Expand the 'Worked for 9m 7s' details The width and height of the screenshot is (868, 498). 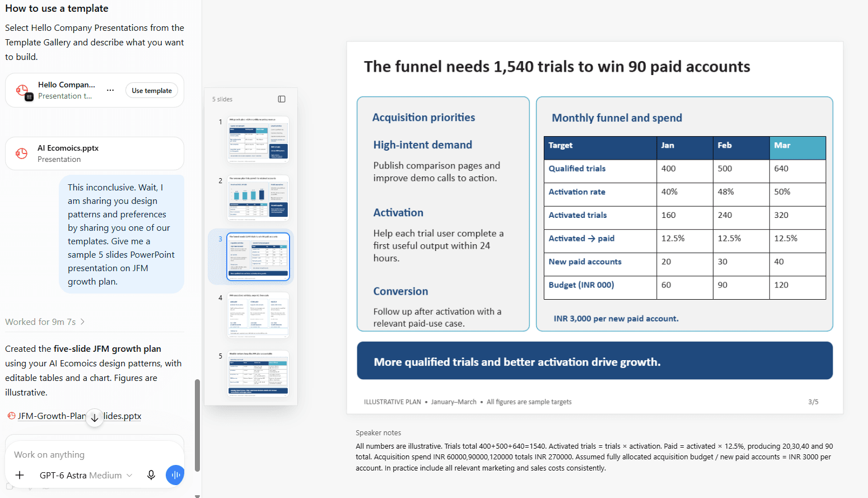45,322
